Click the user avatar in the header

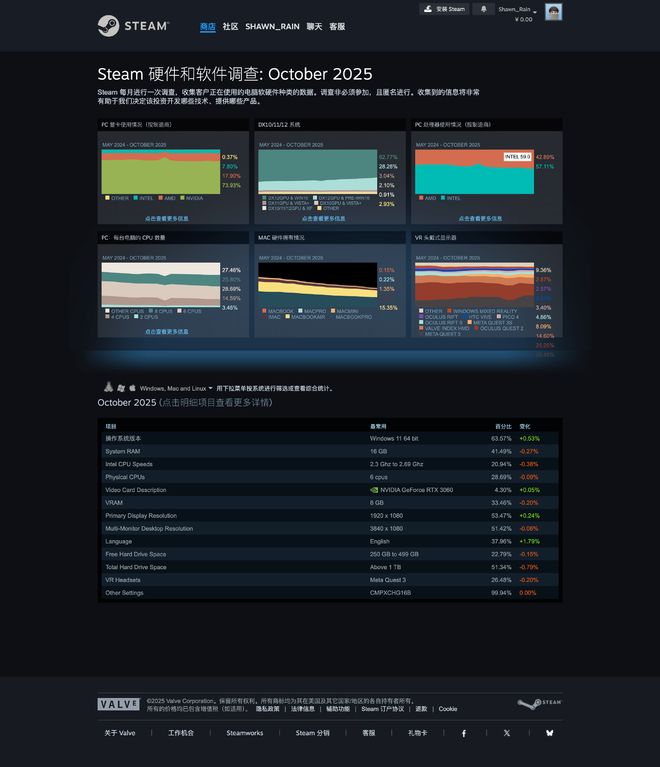point(553,12)
